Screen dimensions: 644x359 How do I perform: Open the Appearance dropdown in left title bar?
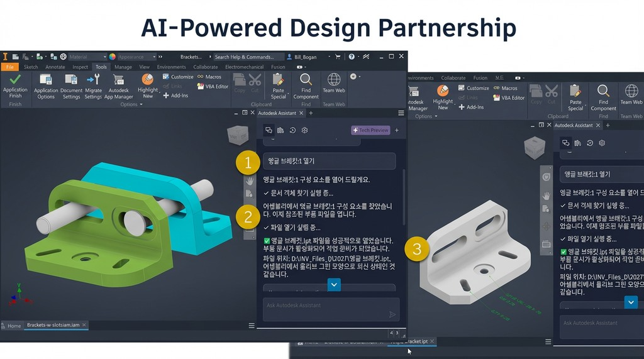tap(136, 57)
